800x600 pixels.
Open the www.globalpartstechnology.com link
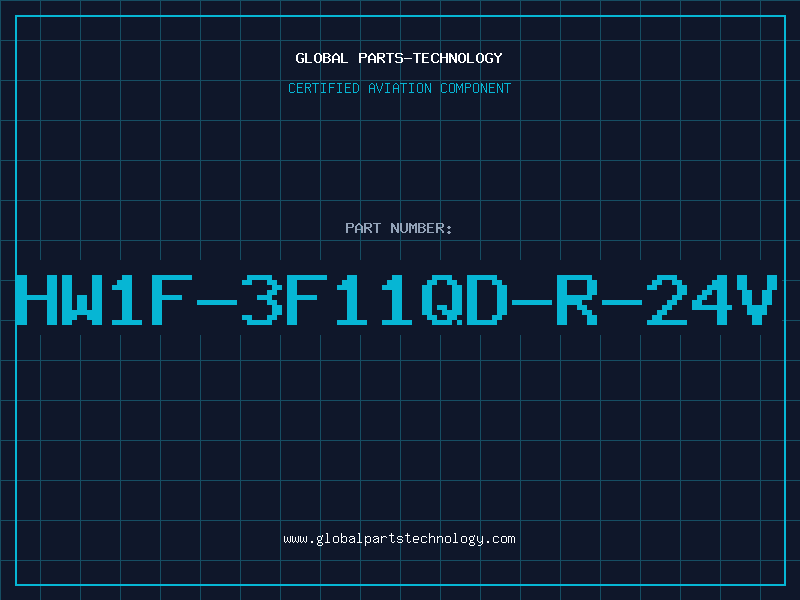point(399,539)
